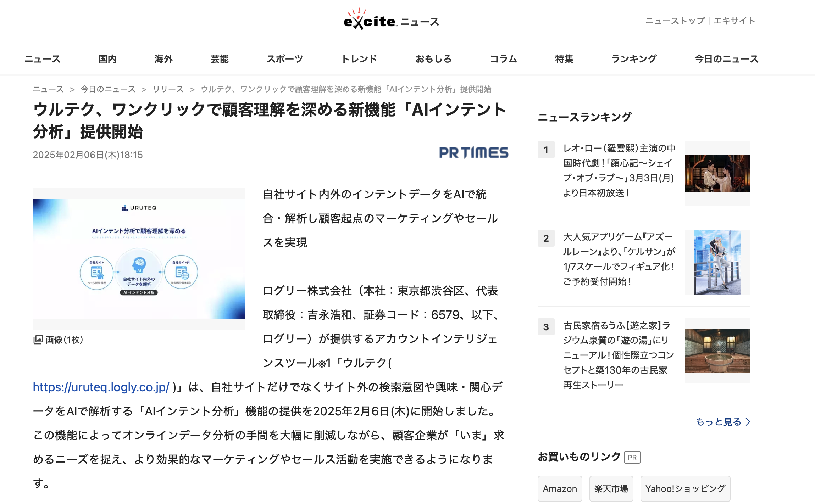Select the 国内 navigation tab
This screenshot has width=815, height=504.
tap(107, 59)
